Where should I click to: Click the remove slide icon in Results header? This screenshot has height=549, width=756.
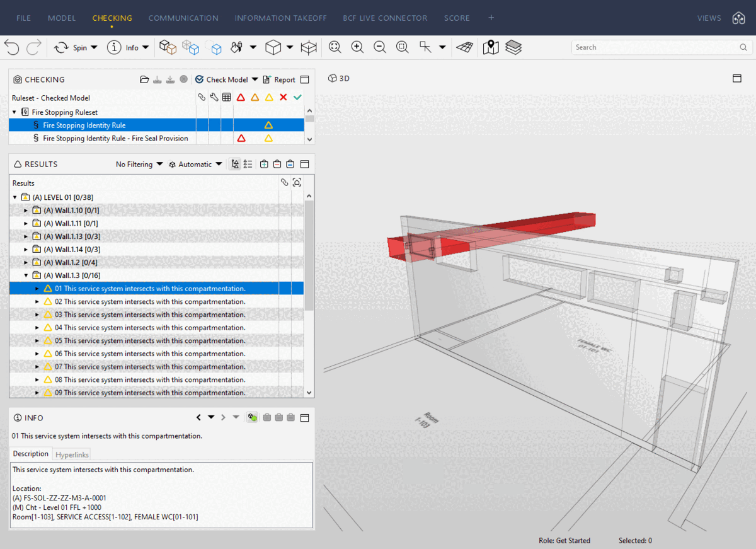277,165
